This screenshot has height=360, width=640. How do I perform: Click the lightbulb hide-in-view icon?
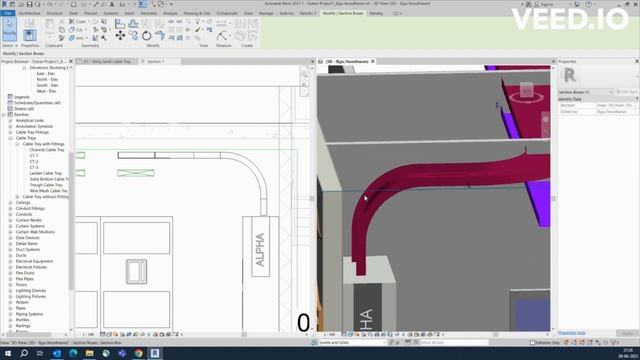pos(198,21)
